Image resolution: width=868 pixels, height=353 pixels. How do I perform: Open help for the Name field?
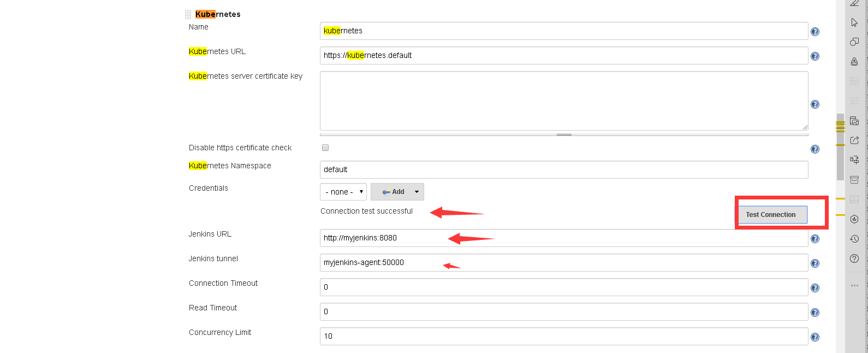coord(815,32)
